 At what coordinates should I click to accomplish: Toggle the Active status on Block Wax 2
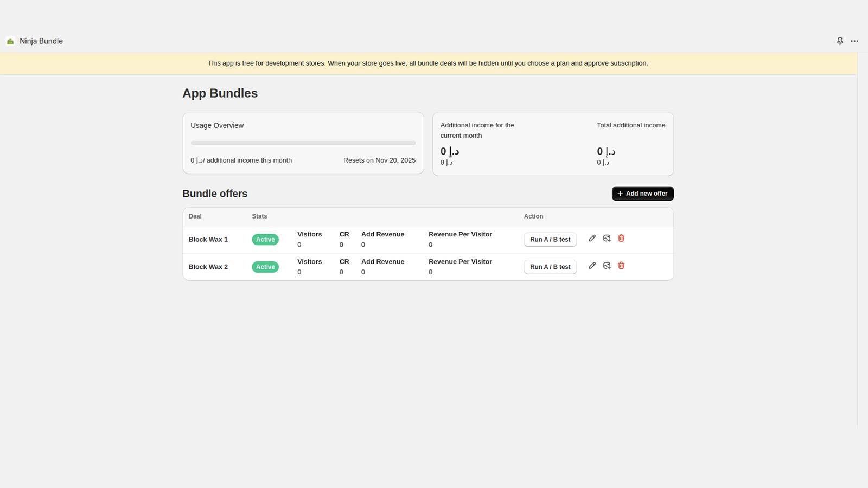click(265, 266)
